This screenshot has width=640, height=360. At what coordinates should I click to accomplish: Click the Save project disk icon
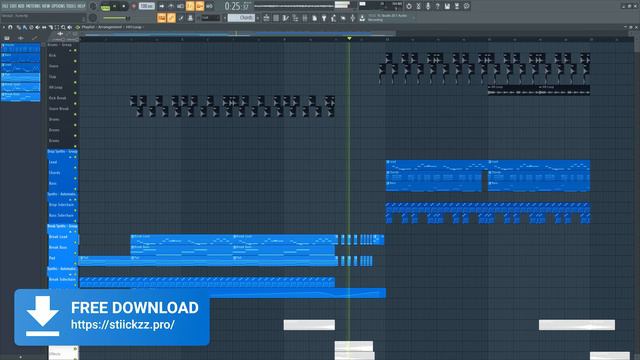[x=447, y=6]
